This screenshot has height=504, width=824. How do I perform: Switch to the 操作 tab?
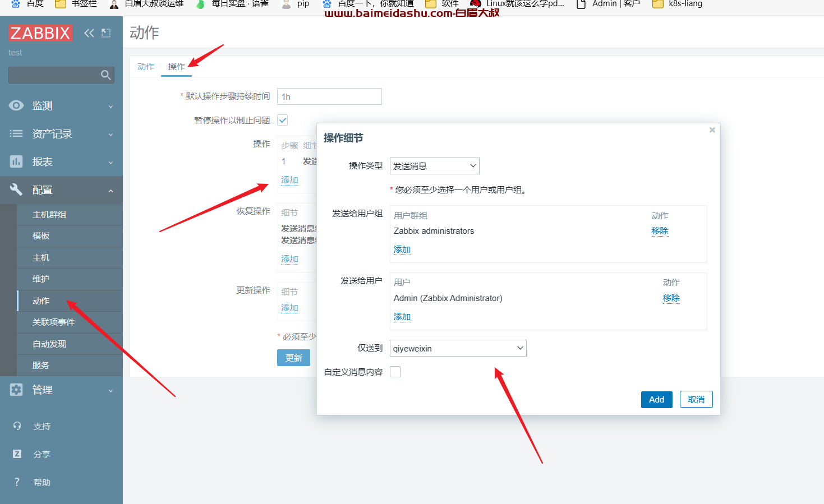tap(177, 66)
